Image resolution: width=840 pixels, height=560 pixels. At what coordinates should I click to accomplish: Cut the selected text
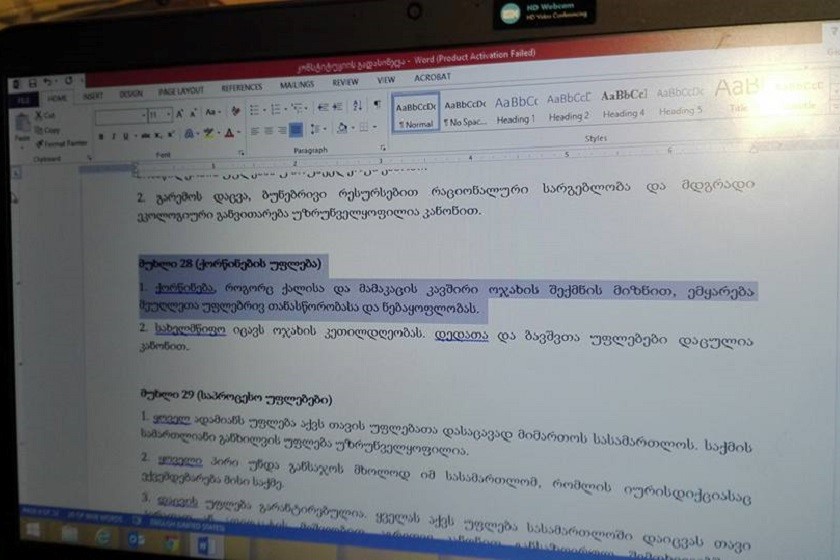45,115
